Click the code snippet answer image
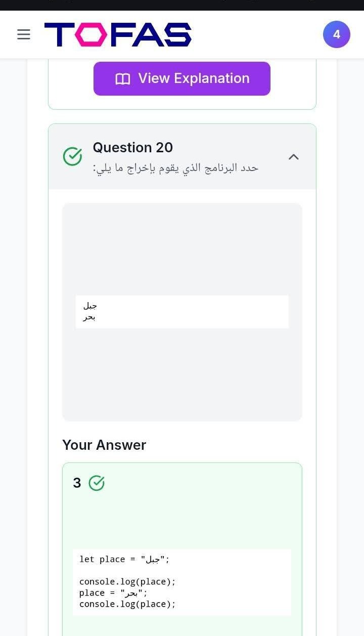Screen dimensions: 364x636 point(182,582)
